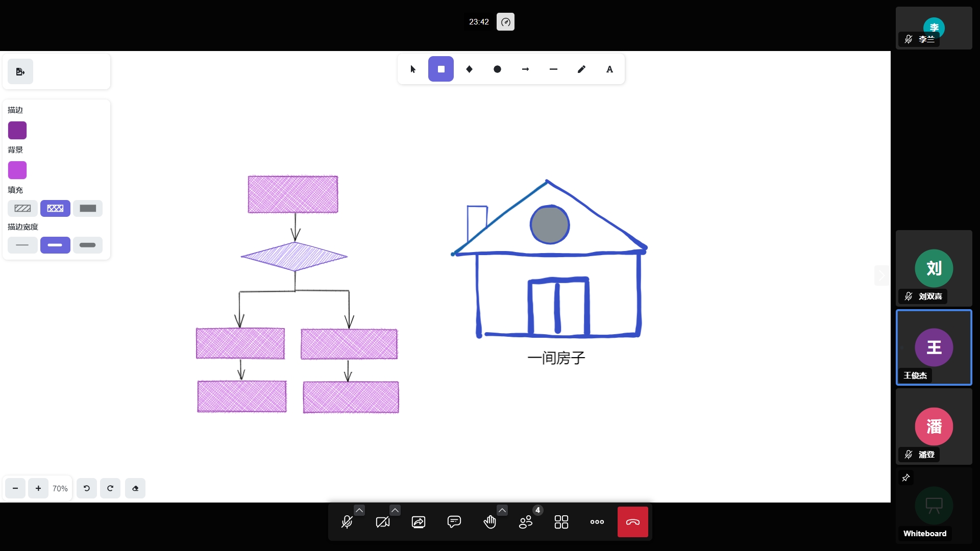Pick the freehand pencil tool
980x551 pixels.
[x=581, y=69]
